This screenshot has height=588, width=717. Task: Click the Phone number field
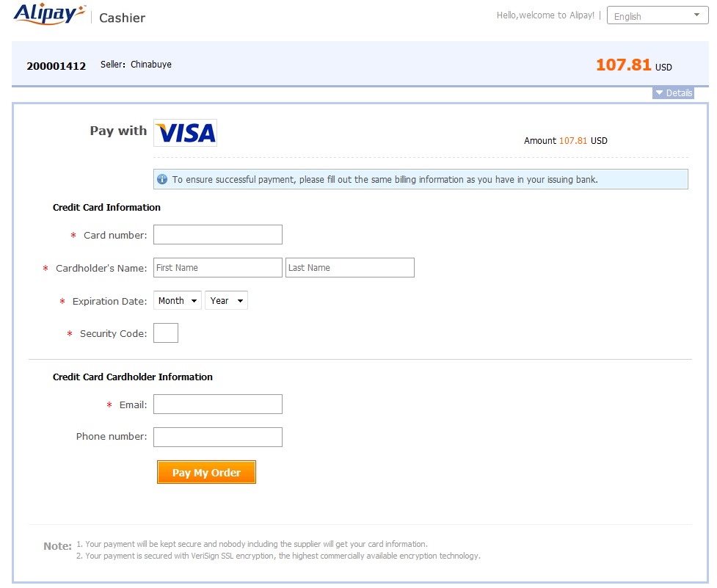[217, 437]
